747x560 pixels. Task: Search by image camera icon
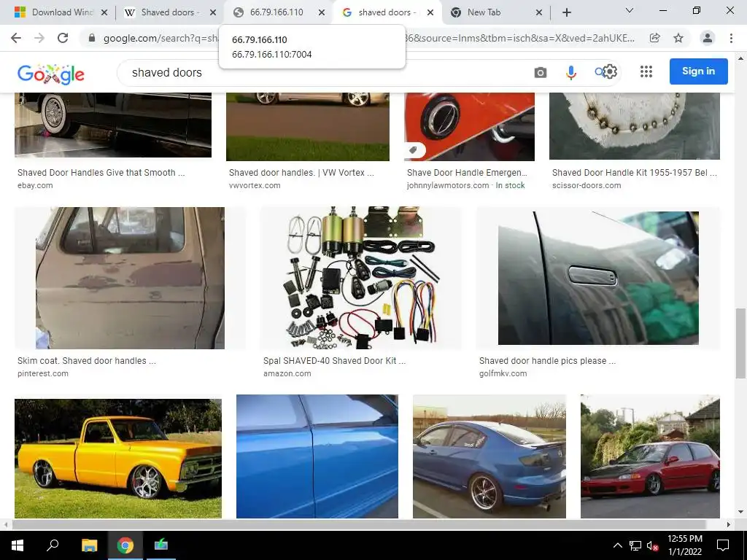click(x=541, y=72)
